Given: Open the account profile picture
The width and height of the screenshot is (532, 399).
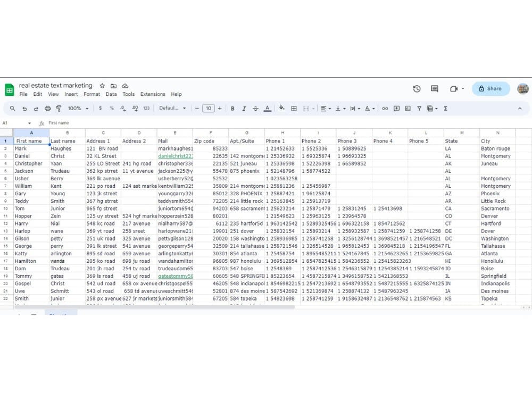Looking at the screenshot, I should coord(523,89).
